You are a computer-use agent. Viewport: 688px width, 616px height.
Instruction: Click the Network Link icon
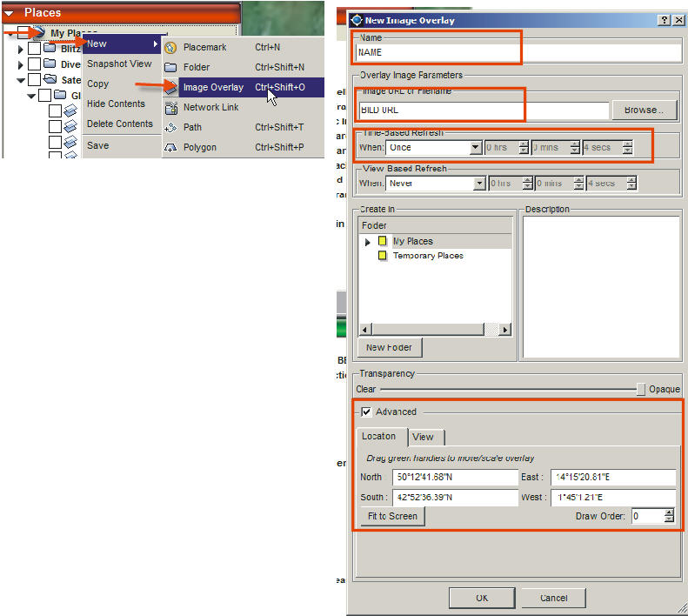[x=170, y=107]
